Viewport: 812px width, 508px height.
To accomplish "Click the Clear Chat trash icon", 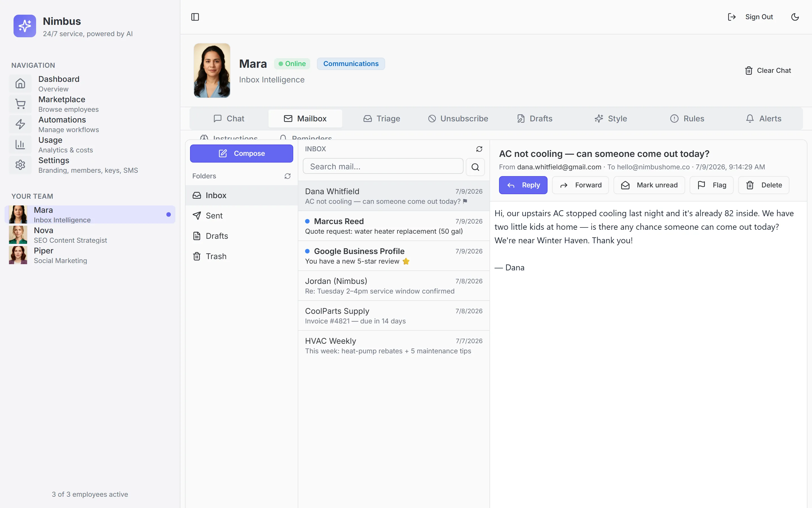I will click(749, 71).
